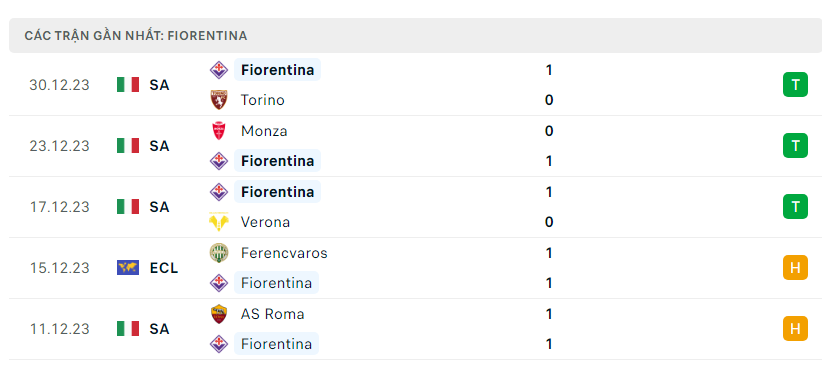Click orange H badge for Ferencvaros match
The width and height of the screenshot is (822, 369).
click(795, 268)
